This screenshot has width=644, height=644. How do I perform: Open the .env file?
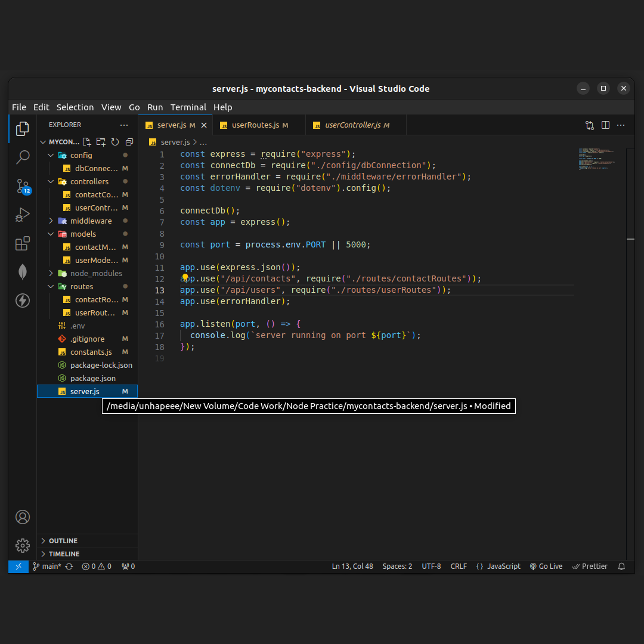[x=87, y=326]
